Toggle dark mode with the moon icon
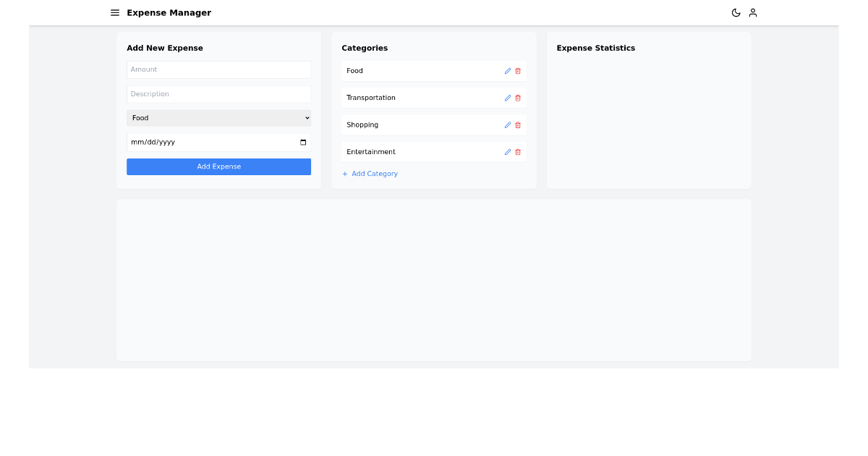The height and width of the screenshot is (456, 868). 736,12
